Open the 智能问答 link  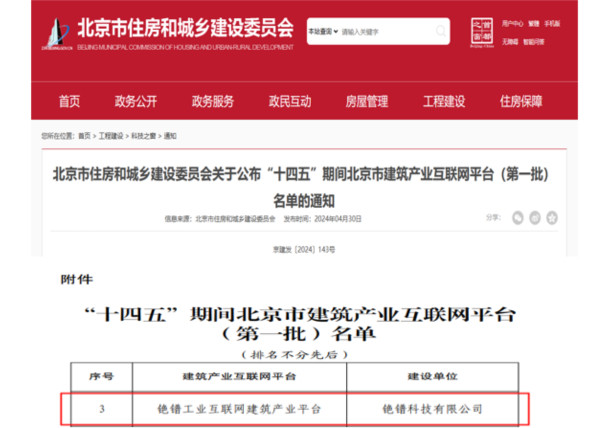pos(534,42)
